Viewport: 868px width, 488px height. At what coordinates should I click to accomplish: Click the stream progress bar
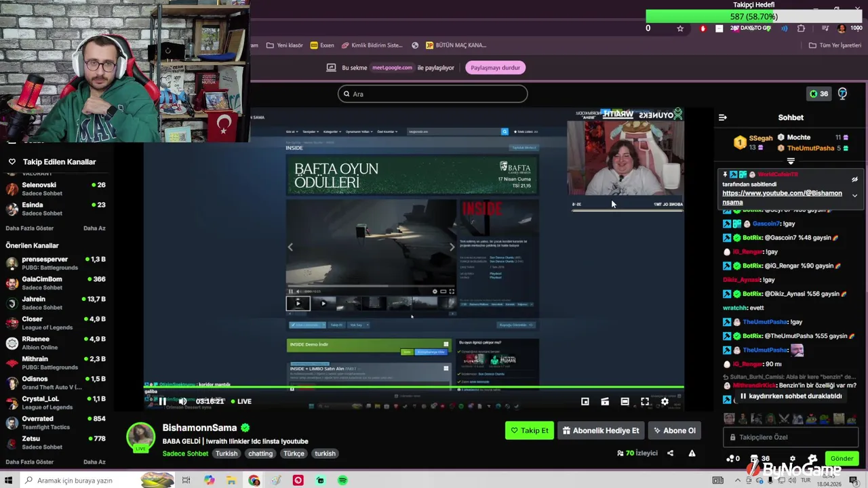[x=414, y=388]
